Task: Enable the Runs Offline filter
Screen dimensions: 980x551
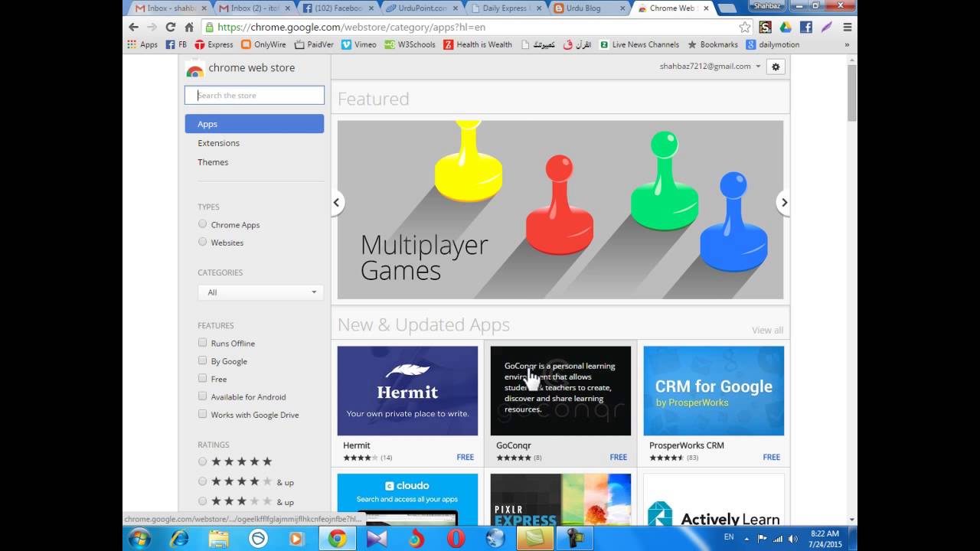Action: coord(202,343)
